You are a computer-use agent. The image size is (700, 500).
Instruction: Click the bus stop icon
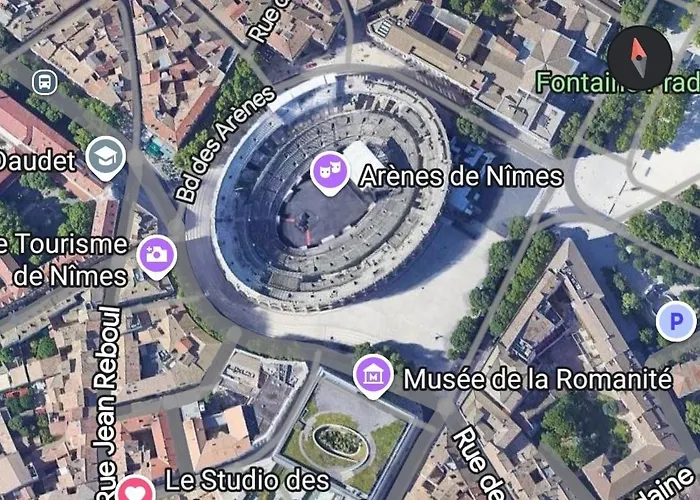[45, 82]
